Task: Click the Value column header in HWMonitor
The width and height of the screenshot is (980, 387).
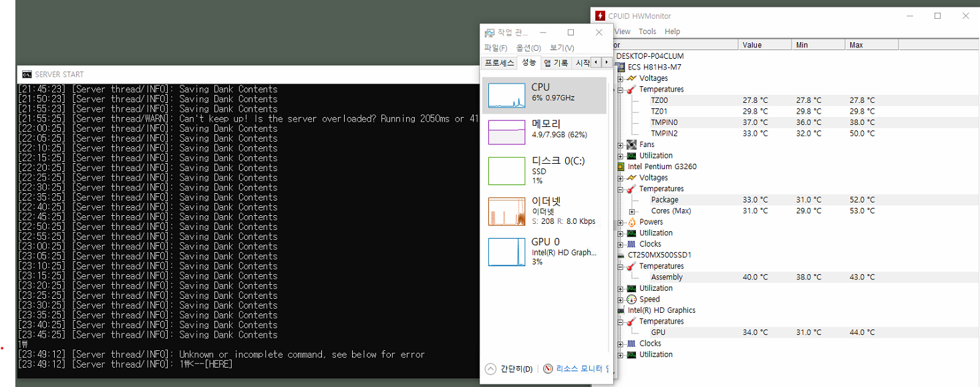Action: 766,45
